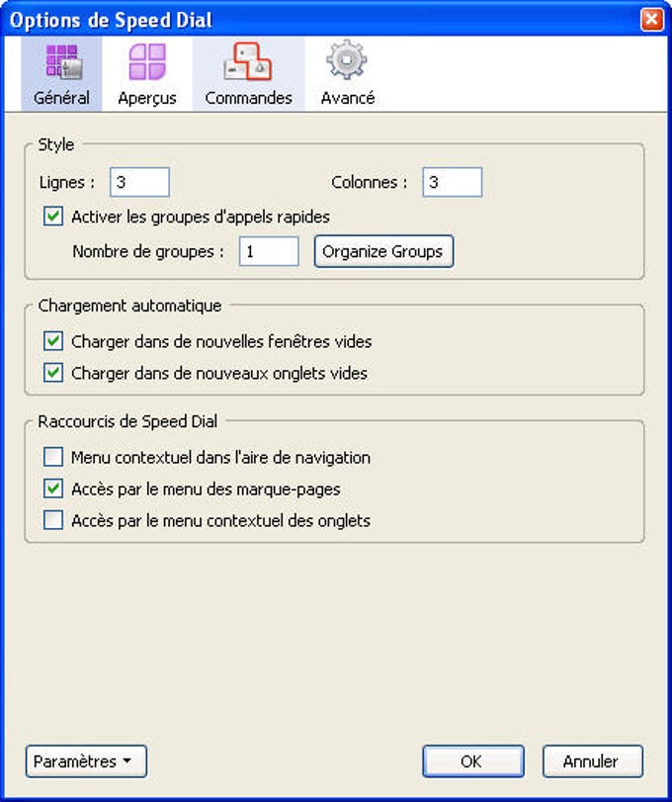Focus the Colonnes input field
This screenshot has height=802, width=672.
[453, 182]
